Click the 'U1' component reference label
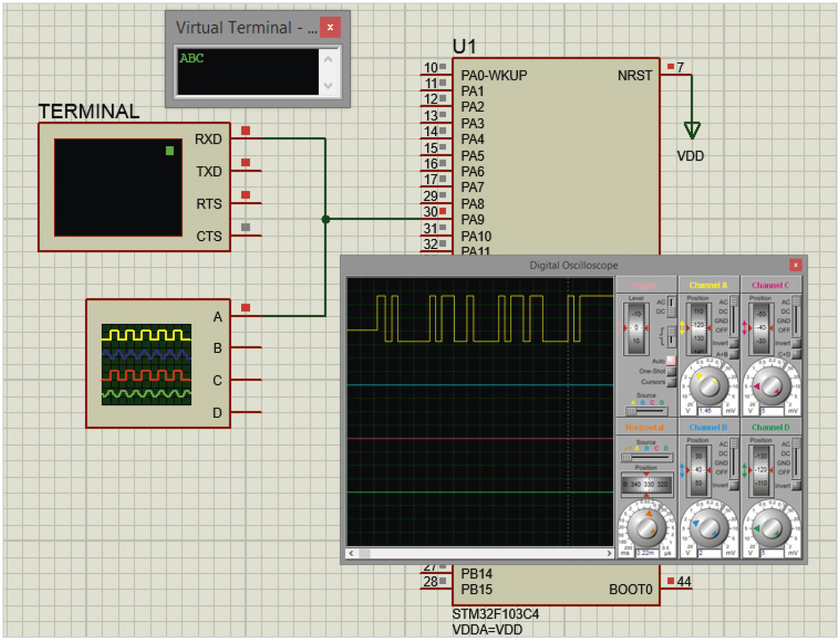 [464, 46]
